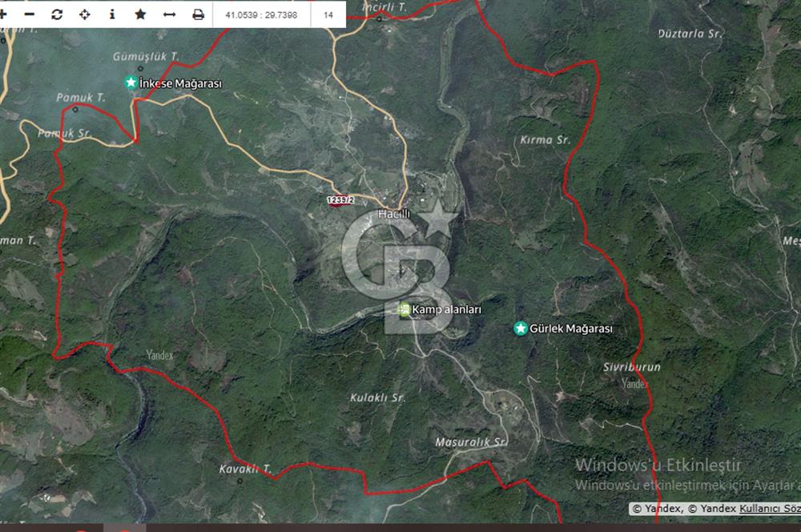Click the Kavaklı T. hill point
This screenshot has height=532, width=801.
pos(239,481)
